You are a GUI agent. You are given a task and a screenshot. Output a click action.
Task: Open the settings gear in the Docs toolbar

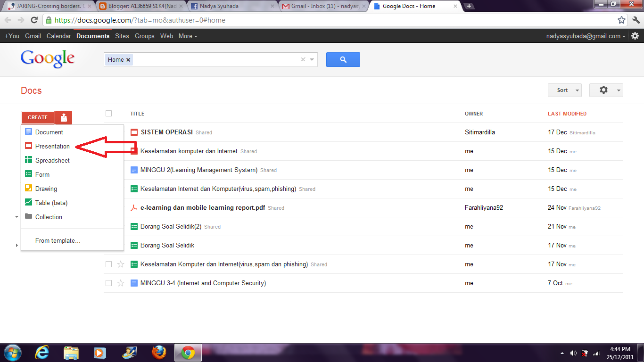(606, 90)
